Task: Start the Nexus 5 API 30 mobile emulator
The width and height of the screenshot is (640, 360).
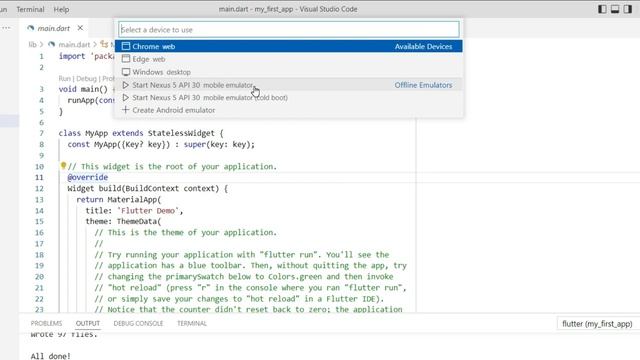Action: [x=289, y=85]
